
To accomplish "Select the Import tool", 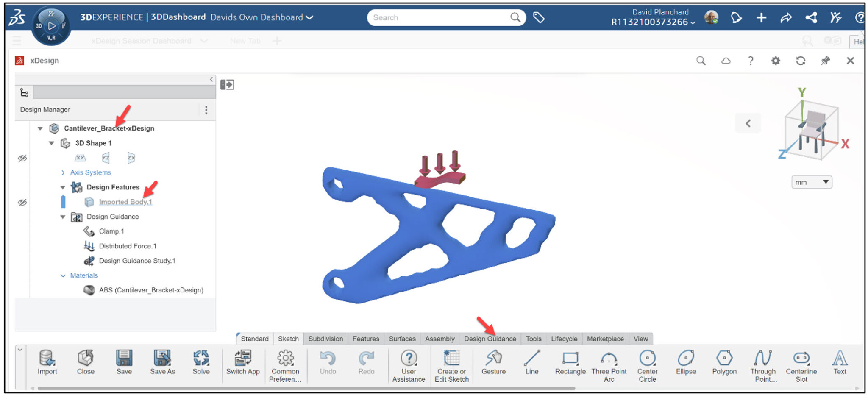I will pyautogui.click(x=48, y=362).
